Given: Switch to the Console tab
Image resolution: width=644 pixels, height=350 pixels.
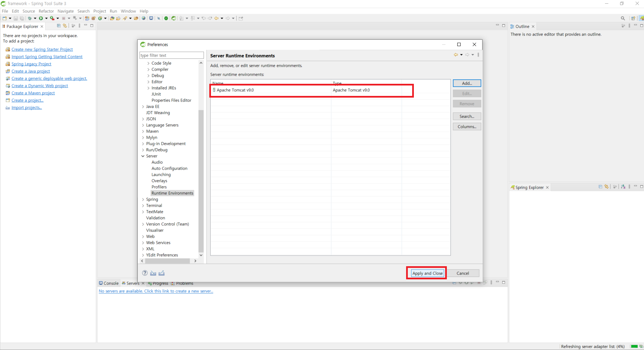Looking at the screenshot, I should [x=109, y=283].
